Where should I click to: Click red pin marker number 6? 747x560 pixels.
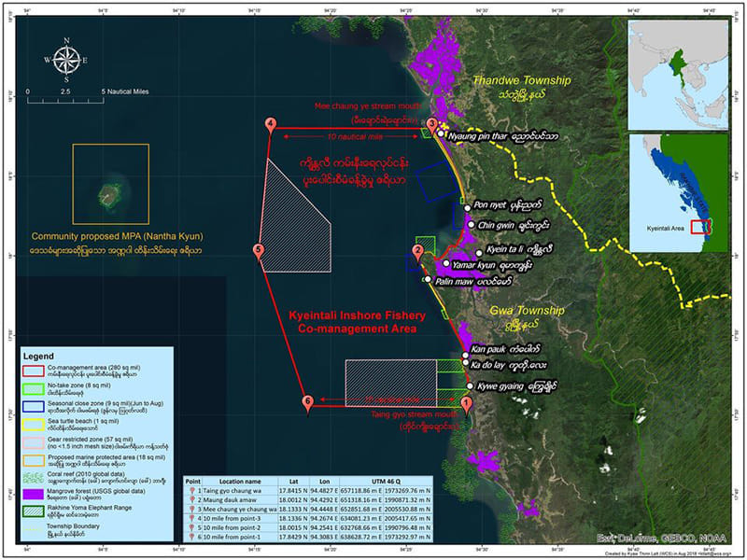[x=307, y=402]
